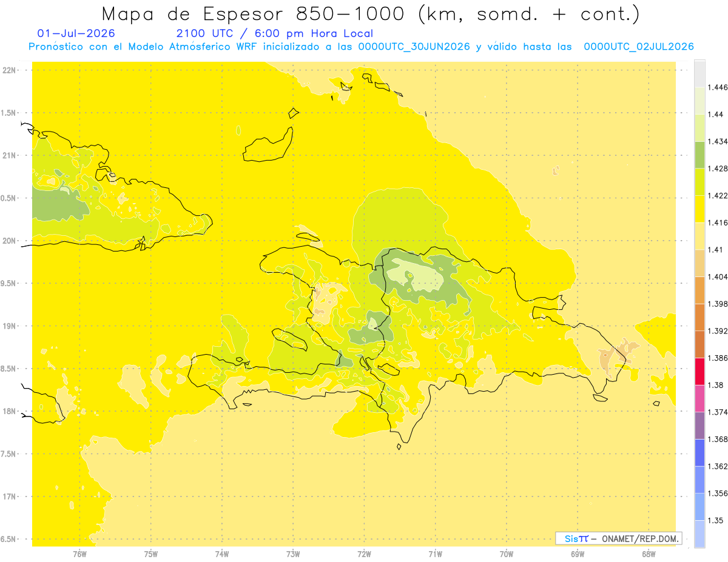
Task: Click the 1.356 legend value
Action: (718, 493)
